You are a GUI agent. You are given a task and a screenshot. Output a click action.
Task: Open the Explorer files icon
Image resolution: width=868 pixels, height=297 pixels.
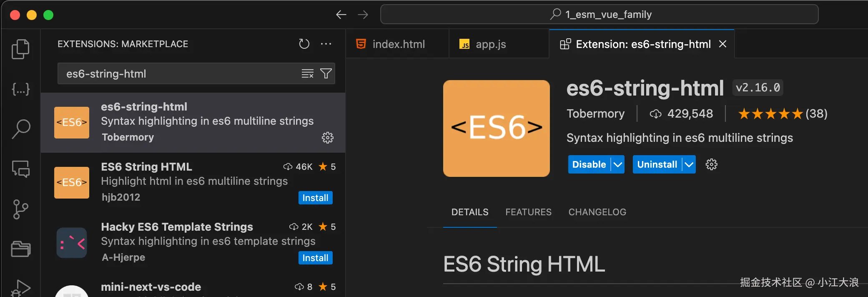point(20,49)
